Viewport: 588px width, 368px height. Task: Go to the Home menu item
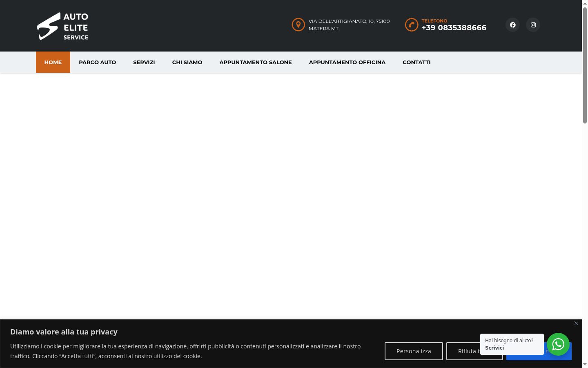pyautogui.click(x=53, y=62)
